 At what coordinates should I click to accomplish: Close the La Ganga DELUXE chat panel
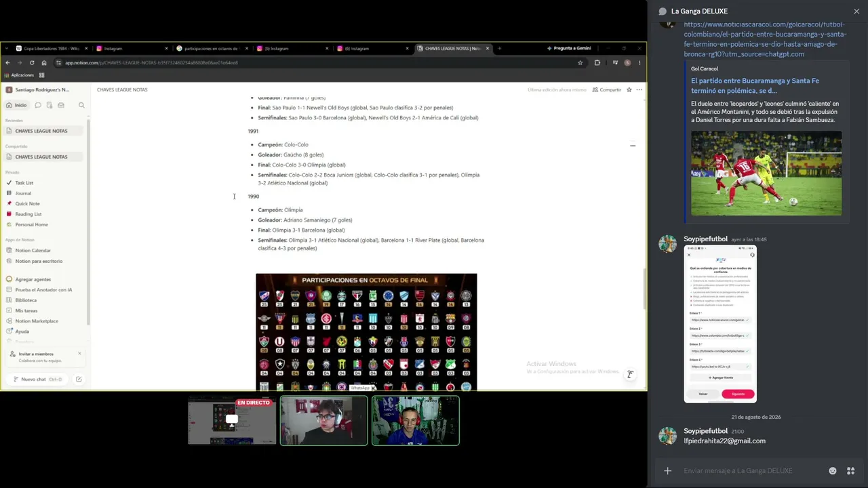(856, 12)
